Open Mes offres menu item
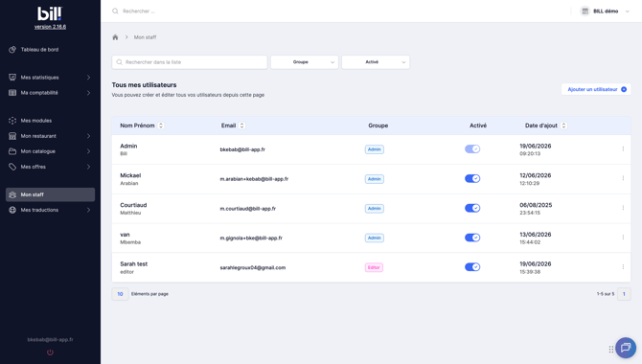This screenshot has width=642, height=364. coord(51,167)
